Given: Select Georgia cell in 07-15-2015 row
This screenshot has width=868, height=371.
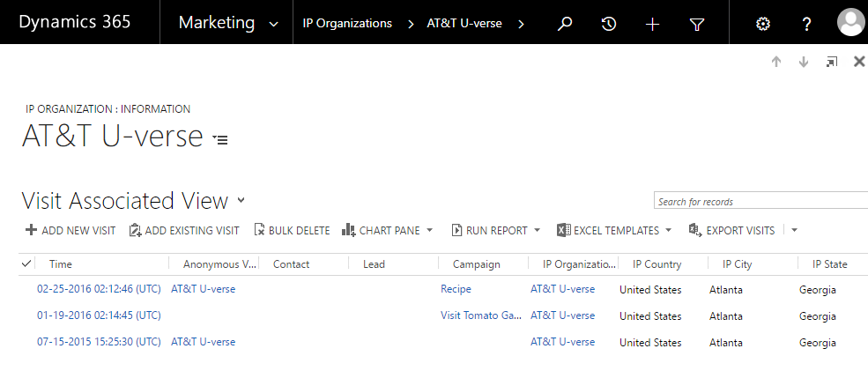Looking at the screenshot, I should pos(817,343).
